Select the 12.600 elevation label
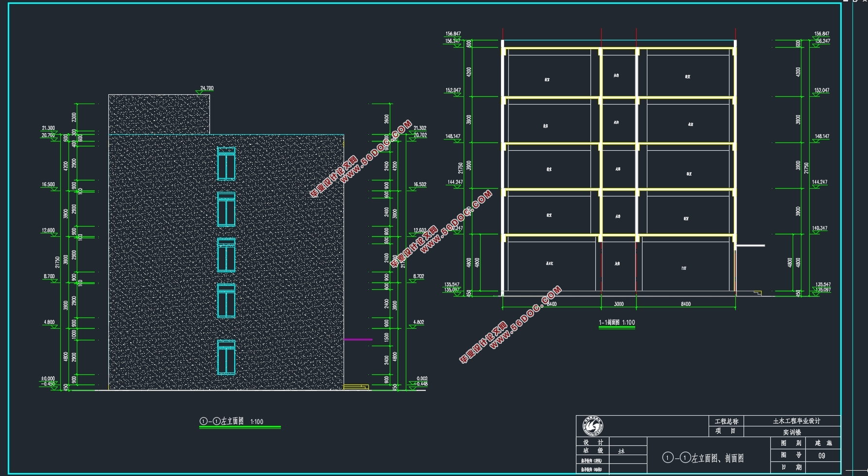Viewport: 868px width, 476px height. [48, 230]
